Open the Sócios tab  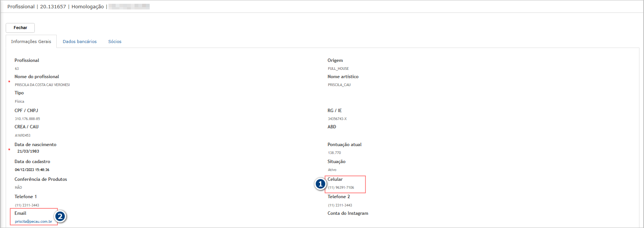(115, 42)
